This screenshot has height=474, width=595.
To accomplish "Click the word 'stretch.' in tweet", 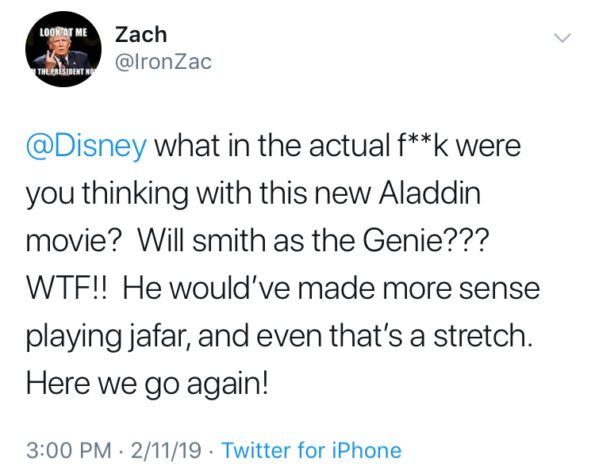I will click(x=483, y=335).
